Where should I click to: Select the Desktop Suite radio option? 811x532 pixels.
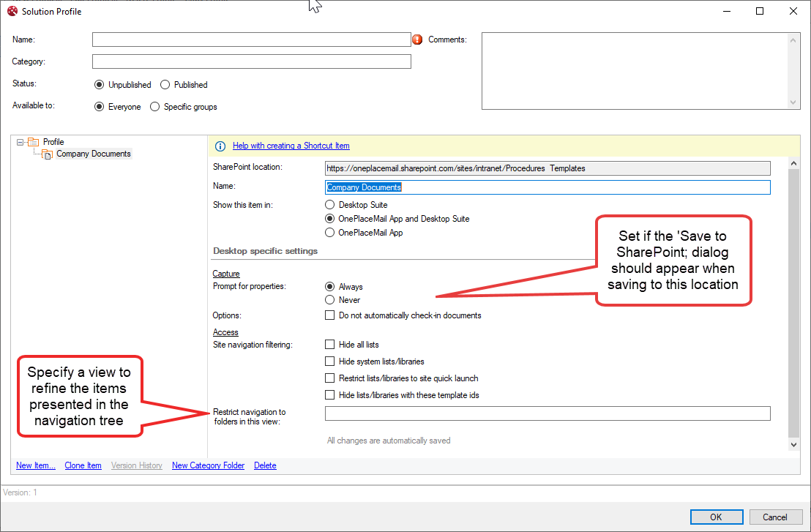tap(330, 205)
